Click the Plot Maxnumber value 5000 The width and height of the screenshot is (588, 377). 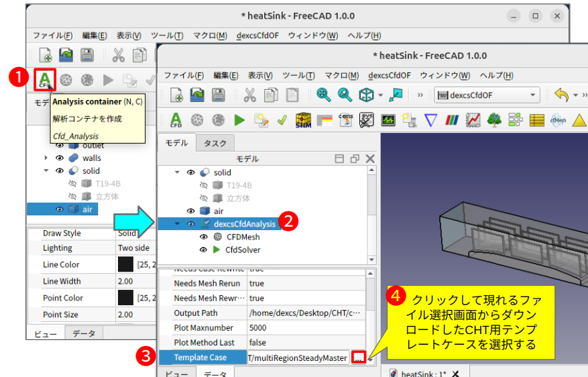click(x=257, y=328)
